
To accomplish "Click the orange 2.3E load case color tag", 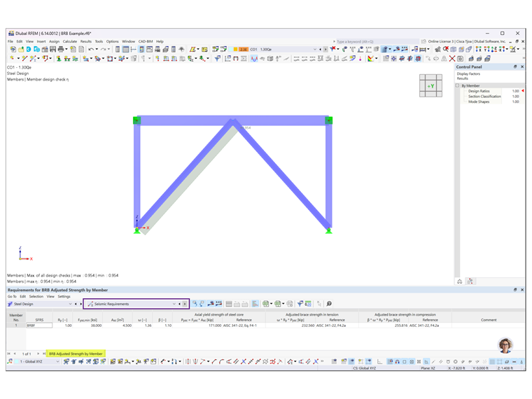I will click(x=244, y=50).
